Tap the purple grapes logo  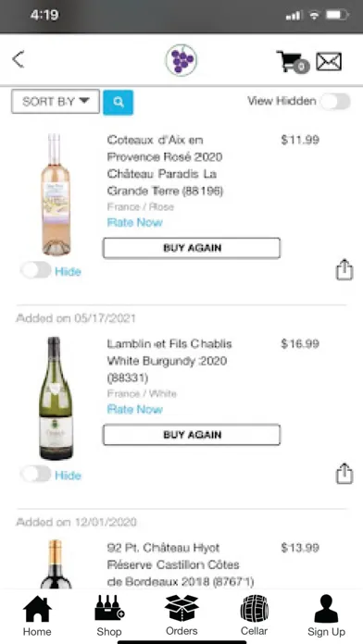pos(181,60)
